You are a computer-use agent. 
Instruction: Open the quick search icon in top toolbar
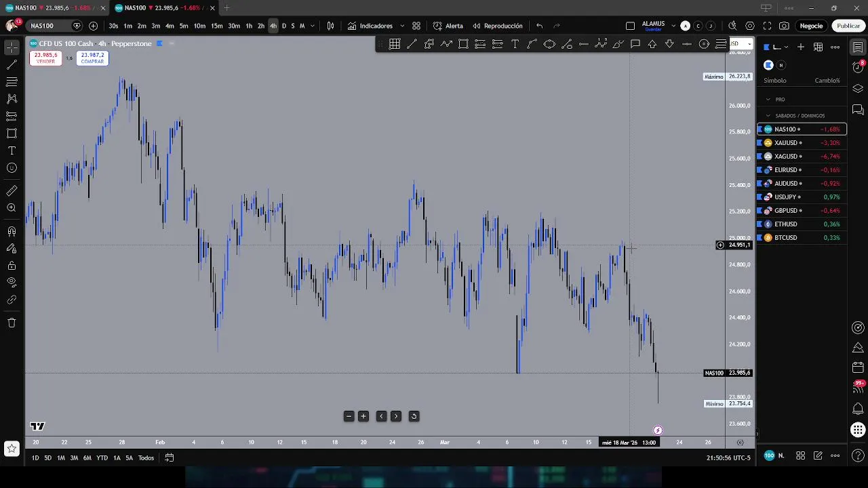pyautogui.click(x=732, y=26)
